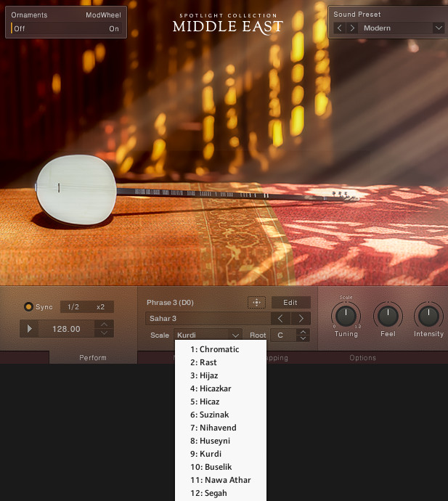Select 11: Nawa Athar scale
This screenshot has height=501, width=448.
(x=221, y=480)
